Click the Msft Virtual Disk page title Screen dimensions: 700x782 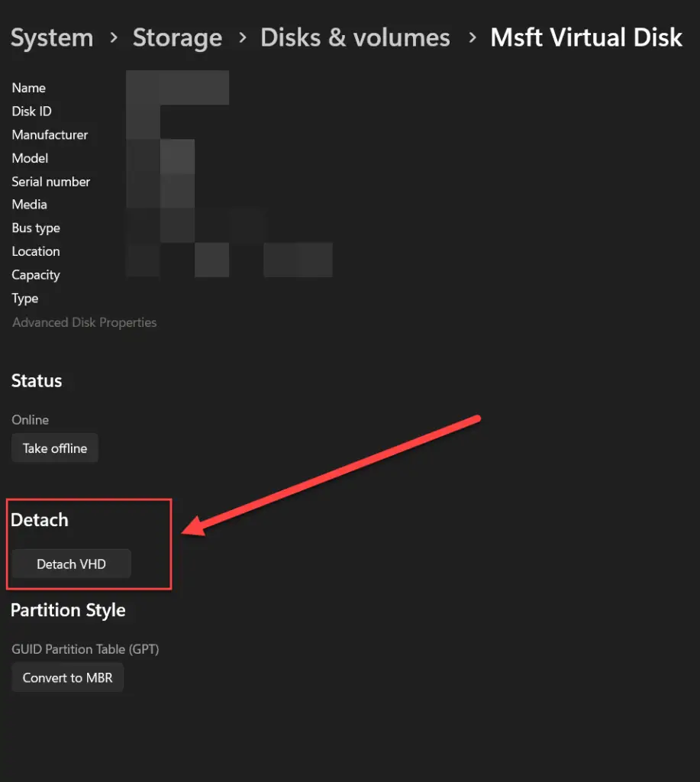coord(585,38)
